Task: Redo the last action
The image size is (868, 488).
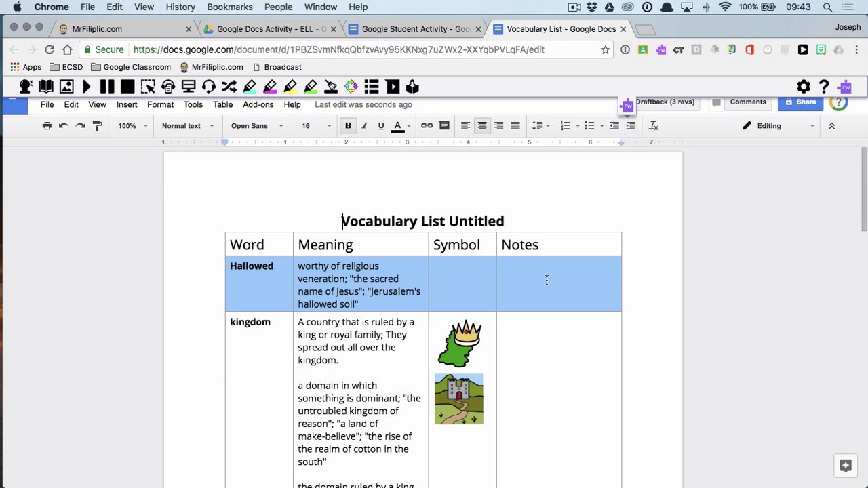Action: 80,126
